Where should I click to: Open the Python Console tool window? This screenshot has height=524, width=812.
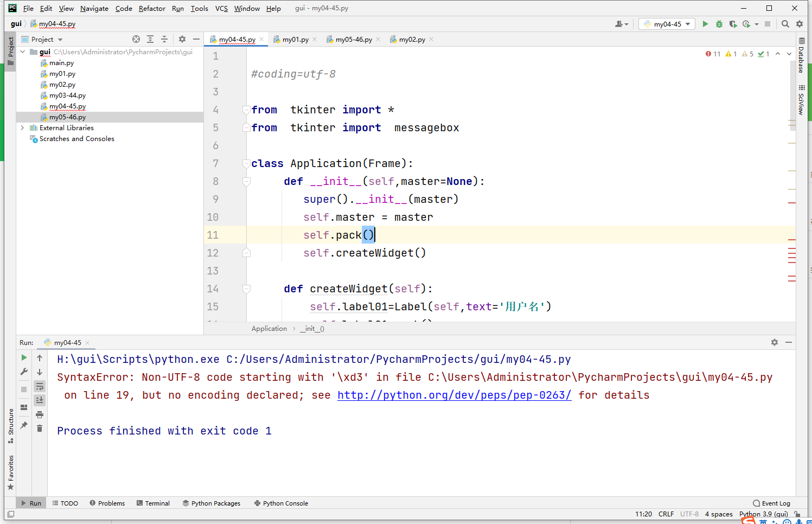(x=281, y=503)
